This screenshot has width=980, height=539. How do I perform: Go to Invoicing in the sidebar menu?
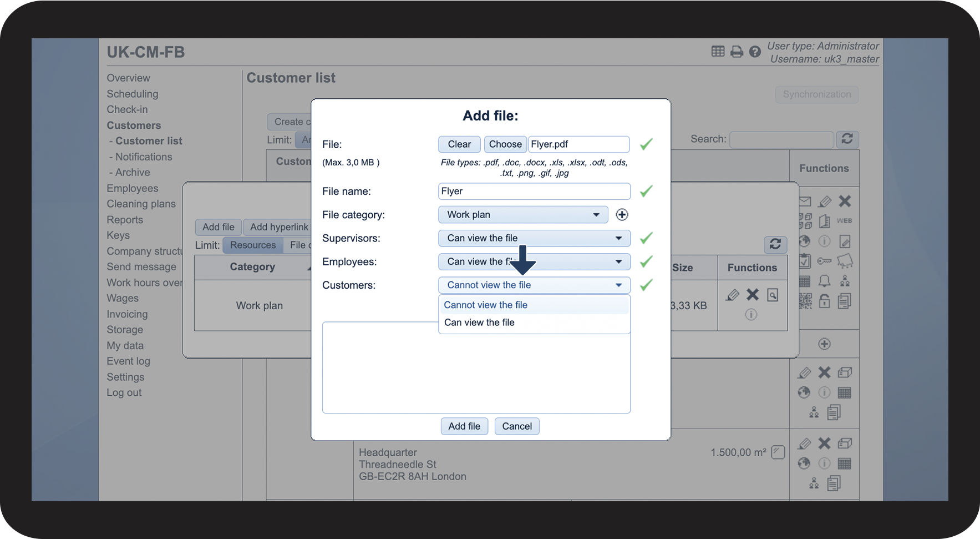[127, 314]
